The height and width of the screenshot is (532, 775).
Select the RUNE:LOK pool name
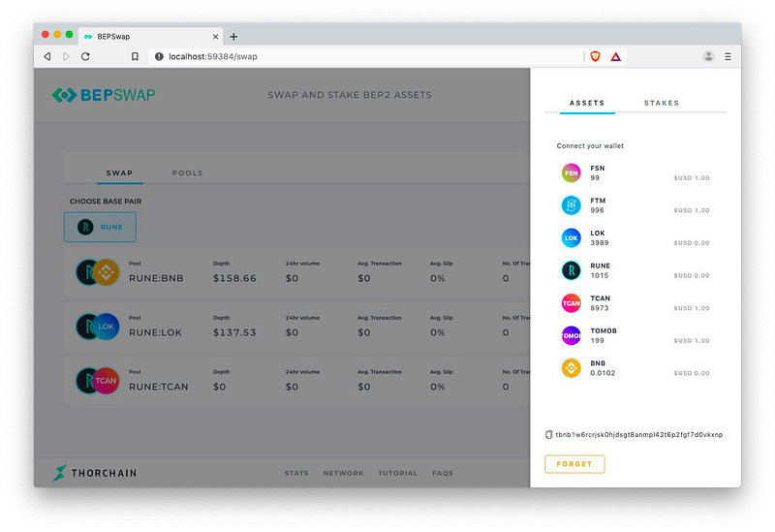(x=155, y=332)
